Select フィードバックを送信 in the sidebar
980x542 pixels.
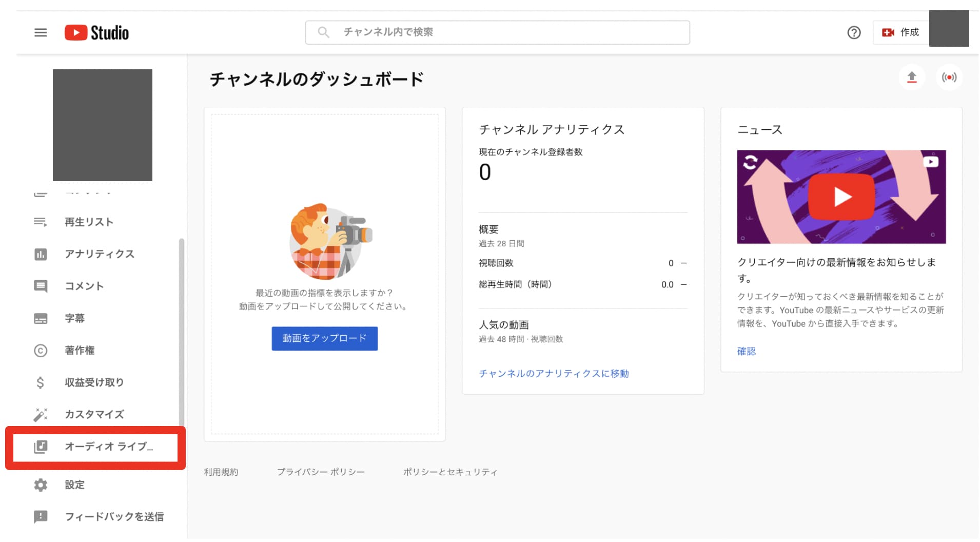click(114, 517)
